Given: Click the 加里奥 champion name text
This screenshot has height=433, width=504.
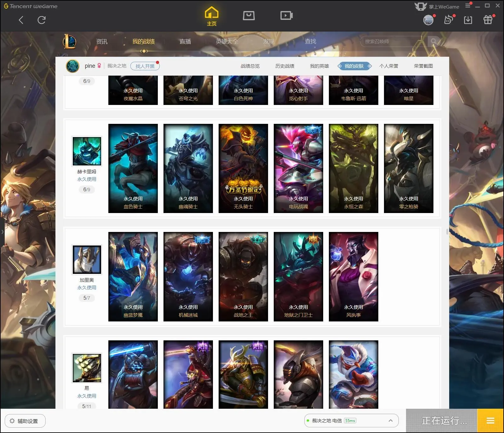Looking at the screenshot, I should pyautogui.click(x=87, y=280).
